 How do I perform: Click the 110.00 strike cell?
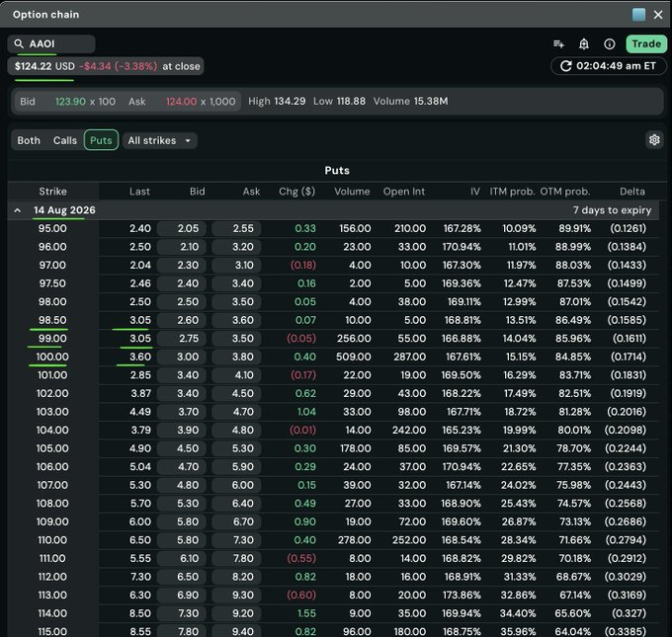point(52,540)
